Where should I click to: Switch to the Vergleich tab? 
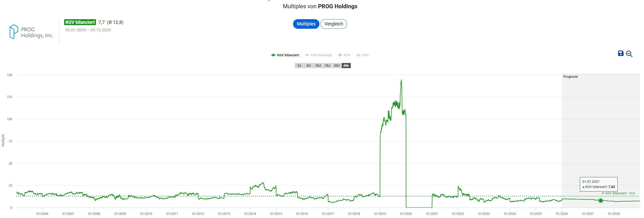pos(334,24)
